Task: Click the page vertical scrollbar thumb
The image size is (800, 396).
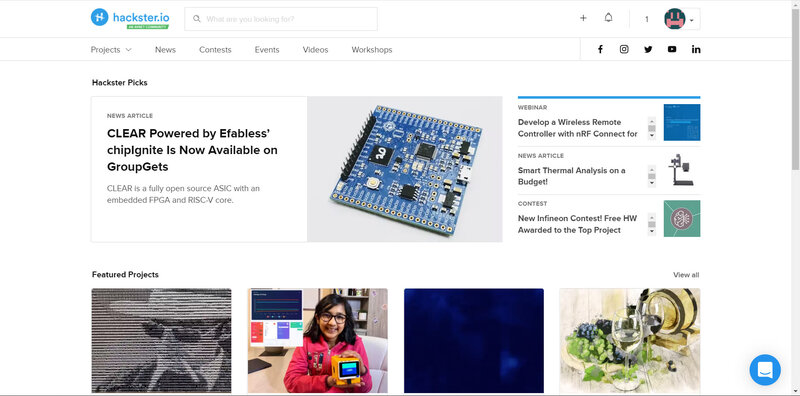Action: coord(795,89)
